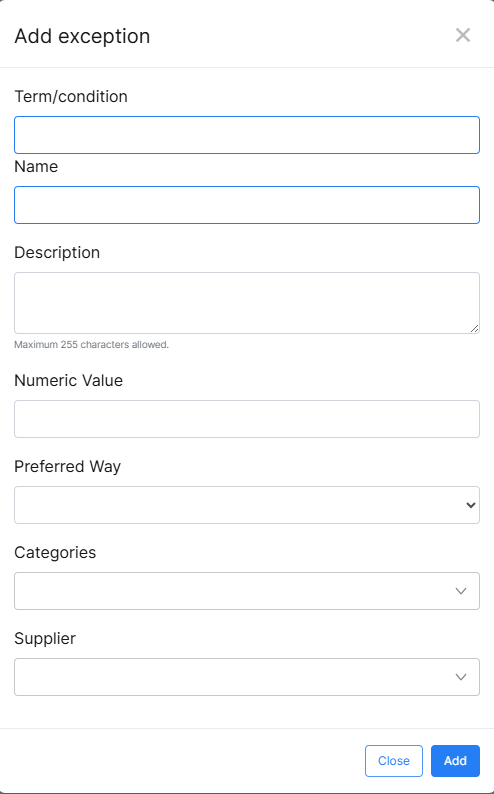
Task: Click the Supplier label text
Action: pos(45,639)
